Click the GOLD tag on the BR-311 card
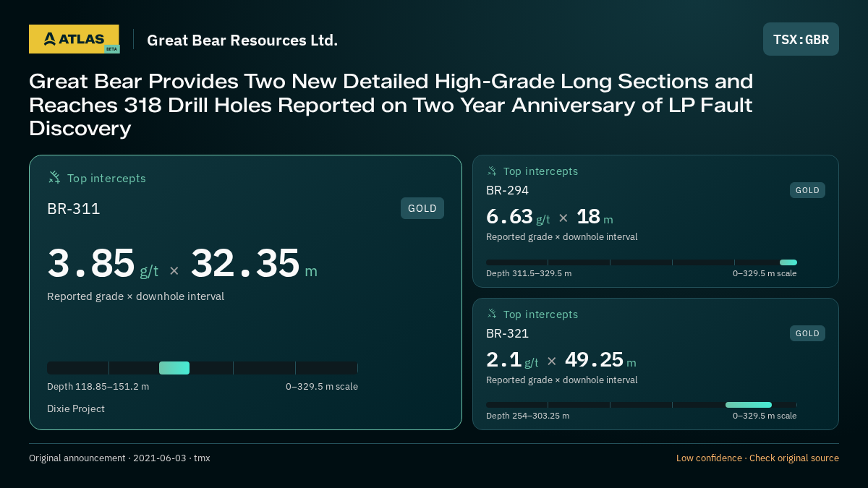The height and width of the screenshot is (488, 868). click(422, 208)
